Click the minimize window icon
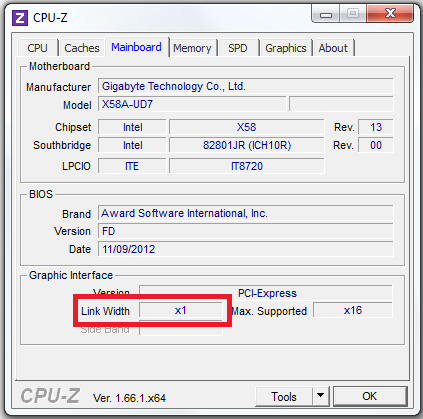Screen dimensions: 423x419 [325, 14]
